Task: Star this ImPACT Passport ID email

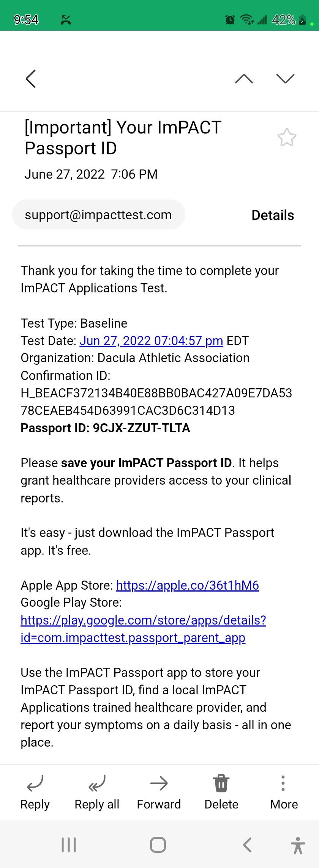Action: [x=287, y=137]
